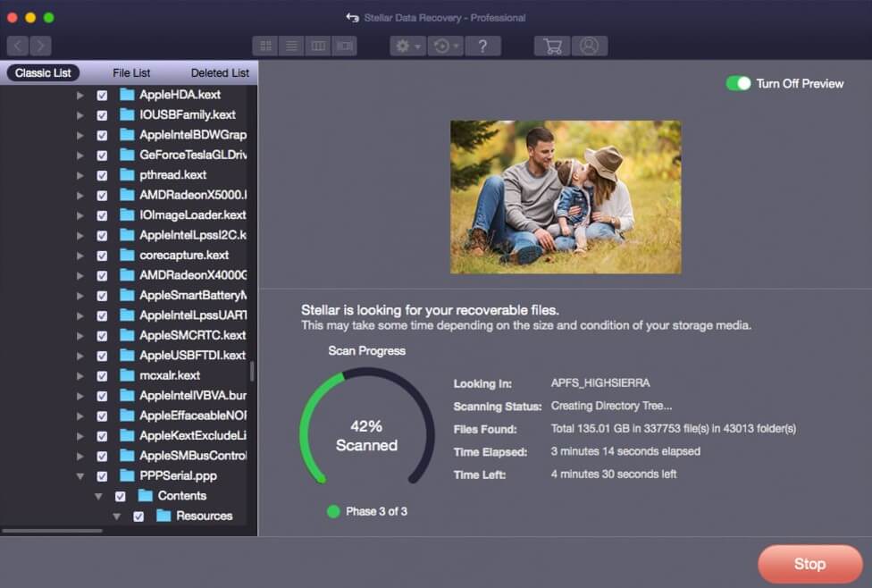
Task: Click the family photo preview thumbnail
Action: click(x=566, y=197)
